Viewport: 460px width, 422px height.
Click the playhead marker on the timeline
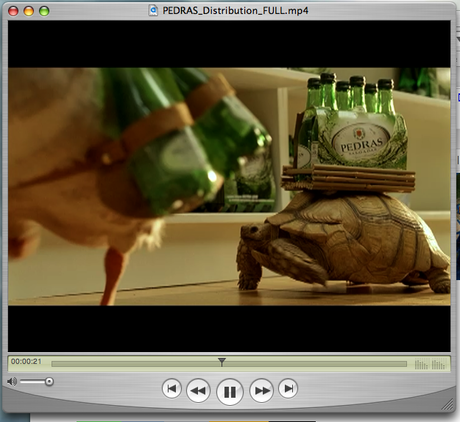coord(222,362)
